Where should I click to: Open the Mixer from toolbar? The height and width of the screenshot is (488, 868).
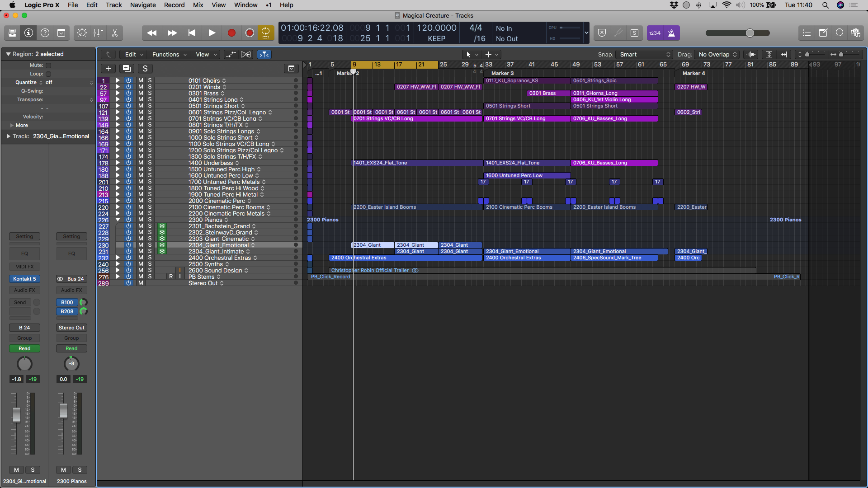click(x=98, y=33)
